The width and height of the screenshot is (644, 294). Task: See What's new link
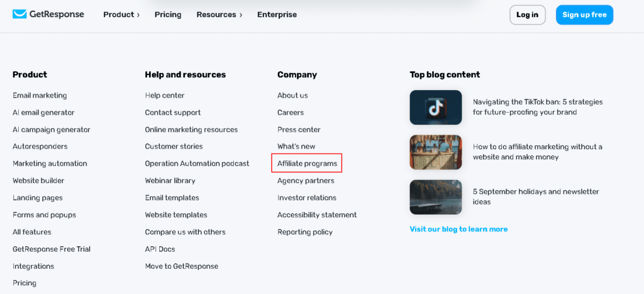[296, 147]
